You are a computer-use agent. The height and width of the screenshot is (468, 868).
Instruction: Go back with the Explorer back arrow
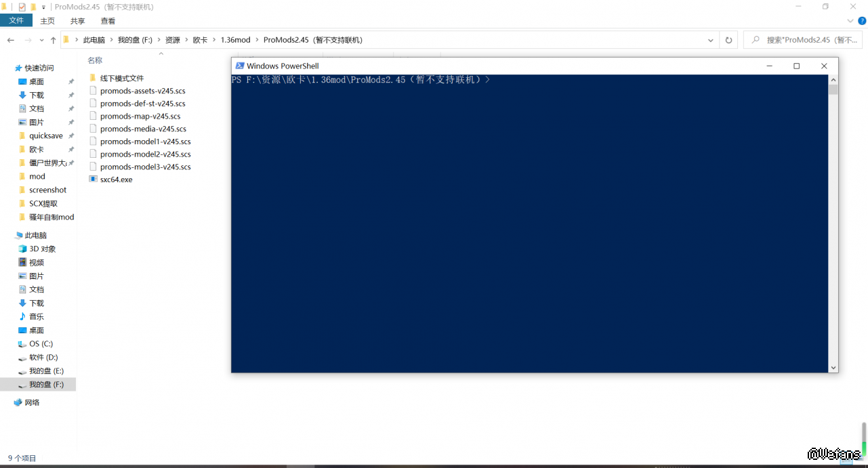tap(11, 40)
